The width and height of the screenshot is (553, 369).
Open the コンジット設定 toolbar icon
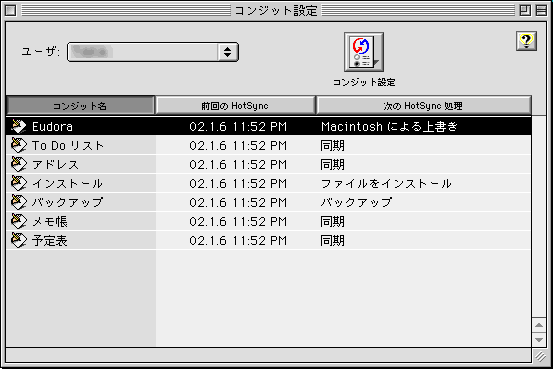[364, 52]
